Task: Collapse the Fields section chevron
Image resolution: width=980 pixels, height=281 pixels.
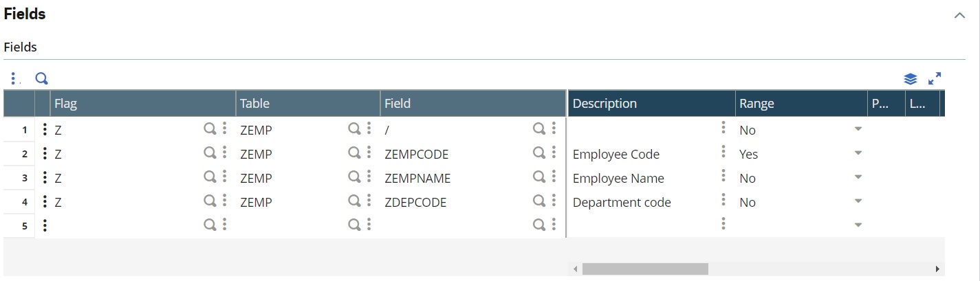Action: [x=960, y=16]
